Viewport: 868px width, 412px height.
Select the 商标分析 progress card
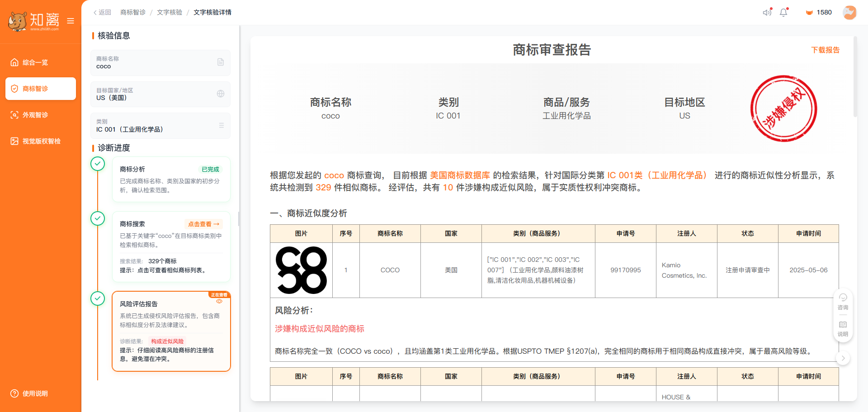point(171,179)
